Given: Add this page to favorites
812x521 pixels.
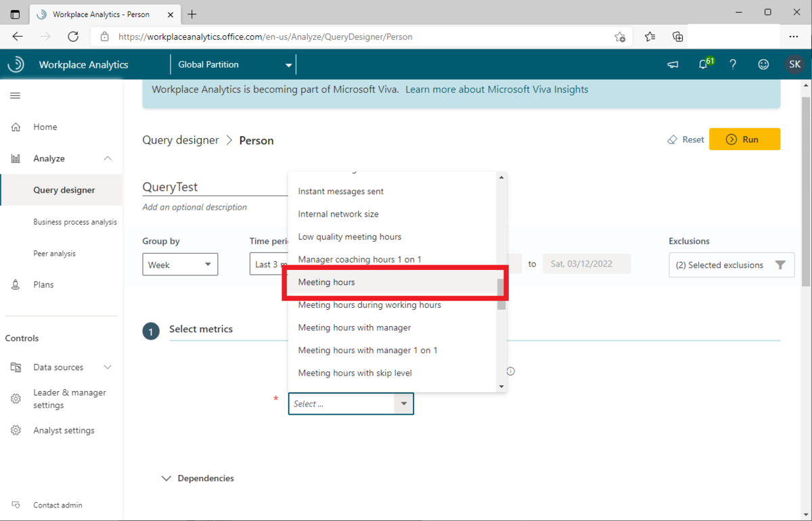Looking at the screenshot, I should (620, 37).
